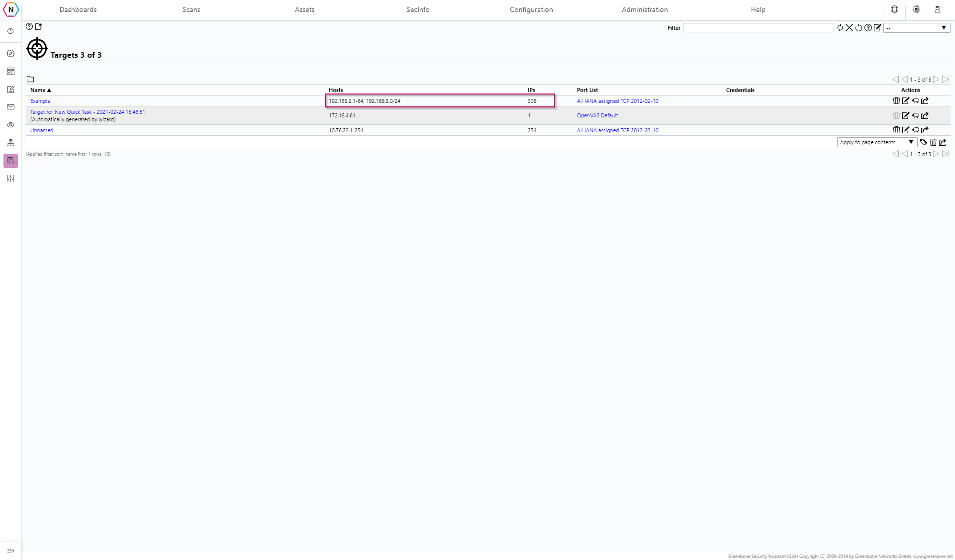Export page contents via bulk icon
The height and width of the screenshot is (560, 955).
[943, 142]
